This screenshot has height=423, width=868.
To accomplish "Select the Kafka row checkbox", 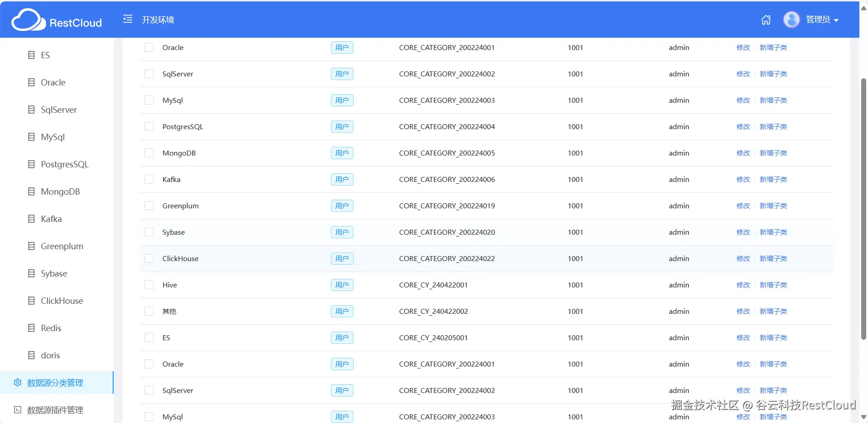I will pos(149,179).
